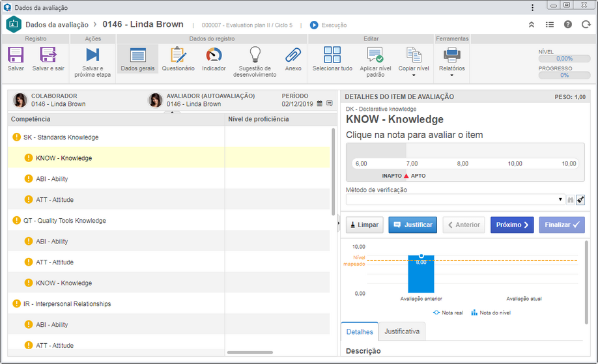Open the Questionário clipboard icon
Screen dimensions: 598x364
[178, 55]
